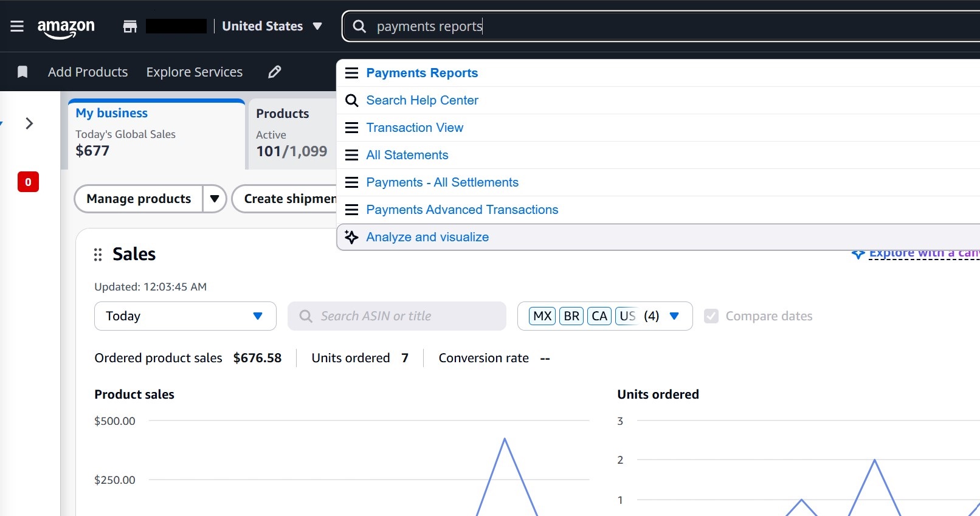
Task: Click the Updated: 12:03:45 AM text
Action: [151, 287]
